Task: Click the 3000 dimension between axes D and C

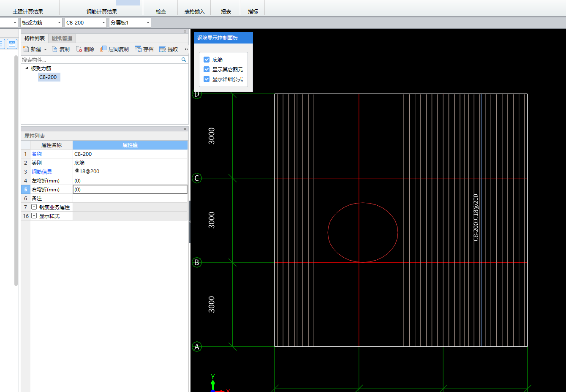Action: click(x=212, y=136)
